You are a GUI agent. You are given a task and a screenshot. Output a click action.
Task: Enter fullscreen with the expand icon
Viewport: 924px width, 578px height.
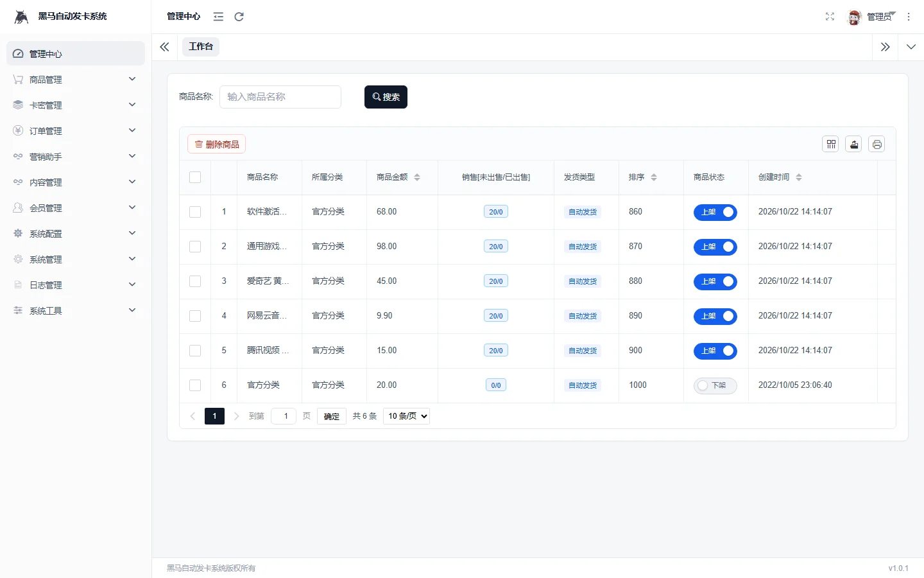point(830,17)
